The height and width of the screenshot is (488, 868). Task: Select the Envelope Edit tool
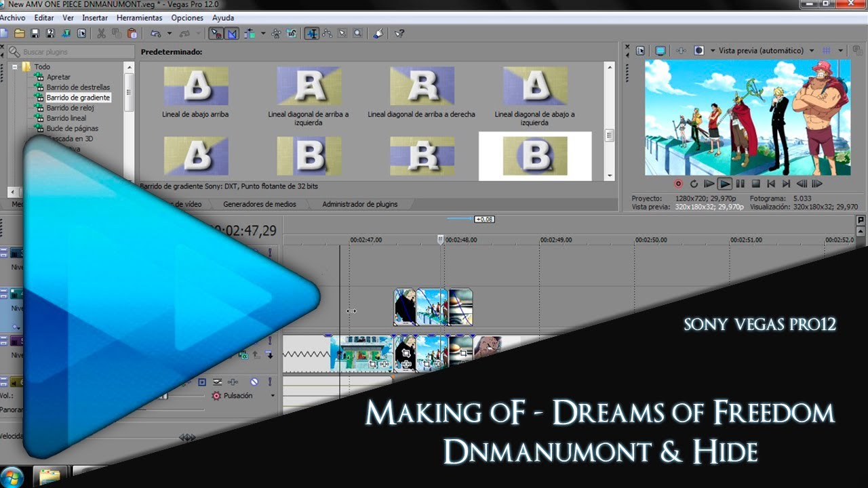pos(327,33)
